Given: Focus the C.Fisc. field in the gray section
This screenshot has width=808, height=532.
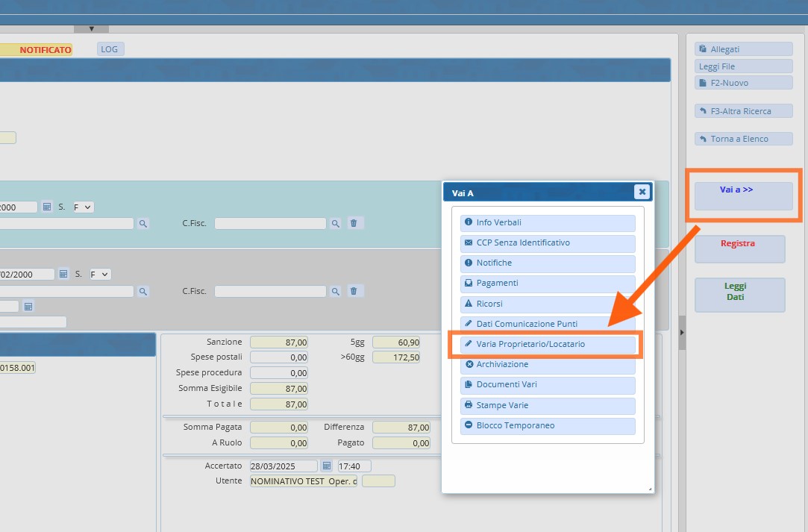Looking at the screenshot, I should click(x=271, y=291).
